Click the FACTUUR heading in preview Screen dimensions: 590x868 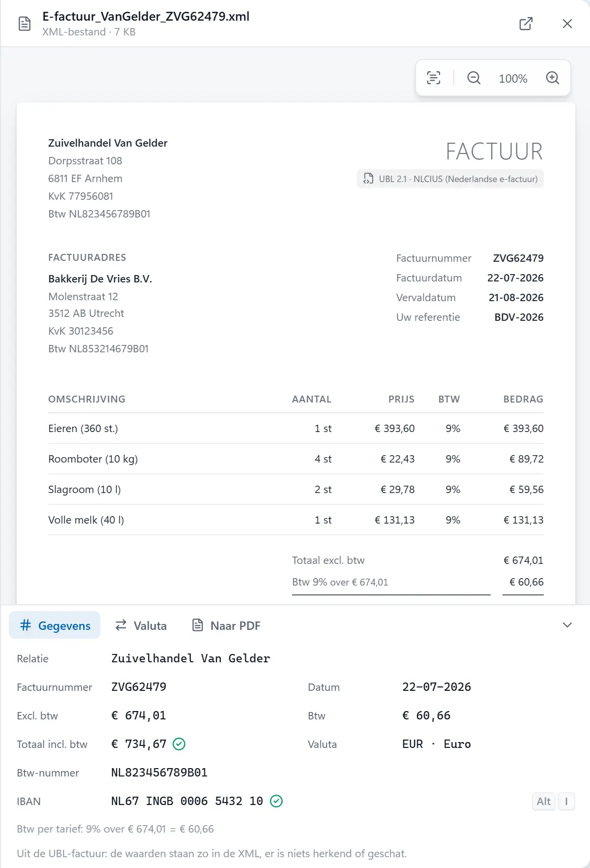(494, 152)
